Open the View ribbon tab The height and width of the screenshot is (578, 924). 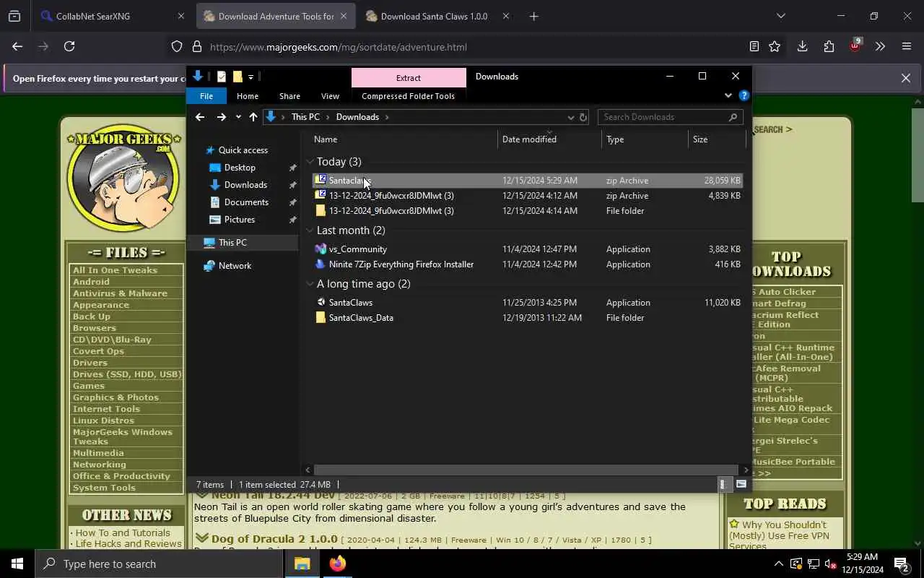330,96
